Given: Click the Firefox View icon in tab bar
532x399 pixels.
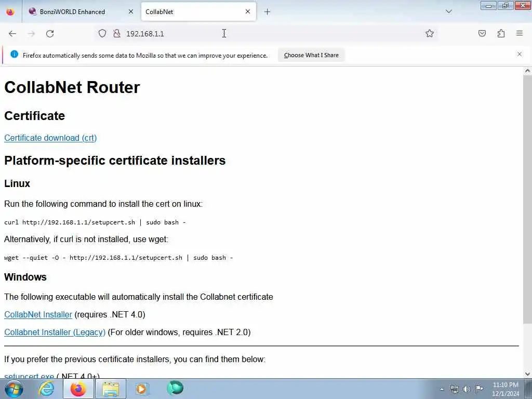Looking at the screenshot, I should 10,12.
